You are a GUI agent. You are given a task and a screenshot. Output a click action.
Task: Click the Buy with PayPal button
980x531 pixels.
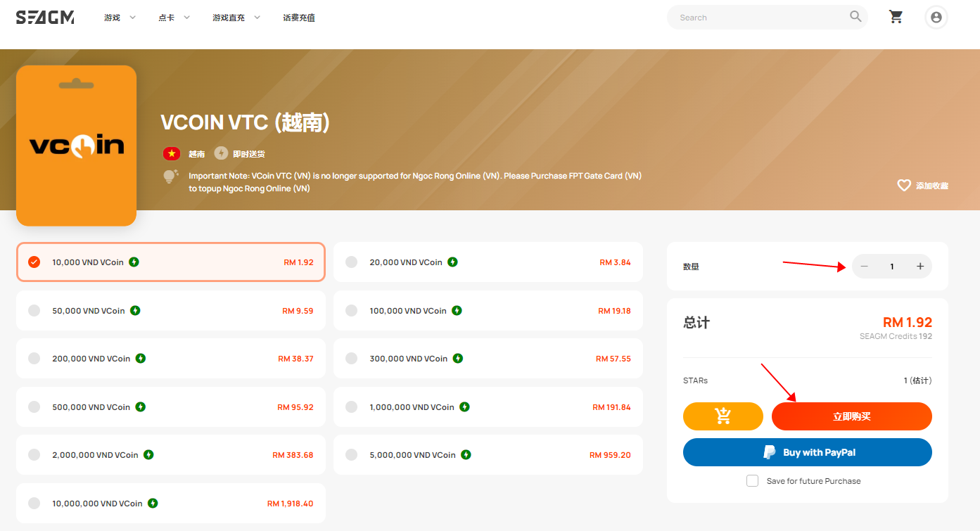(808, 452)
